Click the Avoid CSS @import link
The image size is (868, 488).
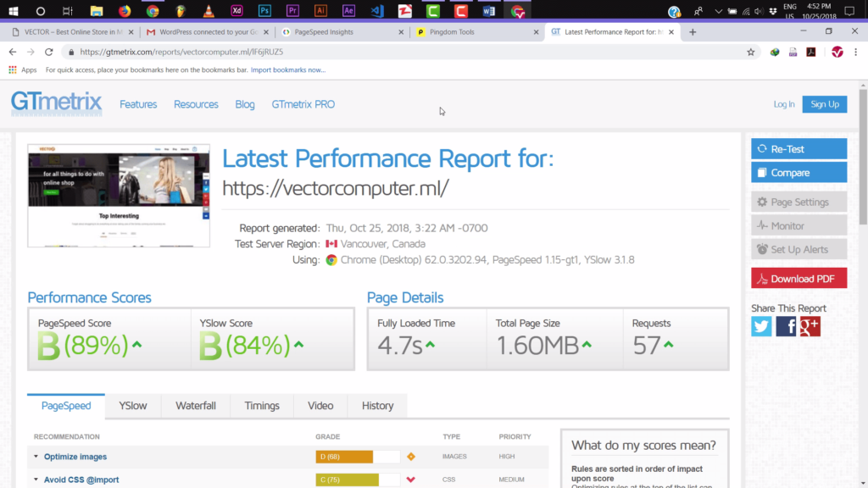[x=81, y=480]
